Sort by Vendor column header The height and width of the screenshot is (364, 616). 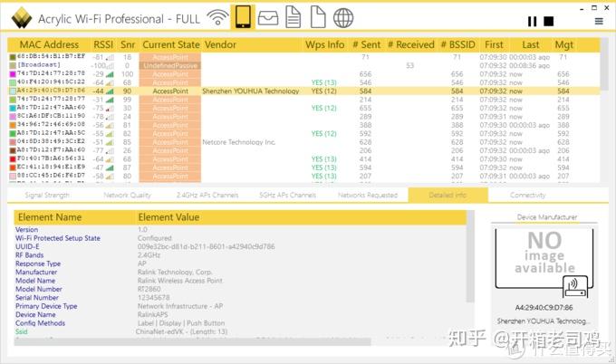tap(220, 44)
